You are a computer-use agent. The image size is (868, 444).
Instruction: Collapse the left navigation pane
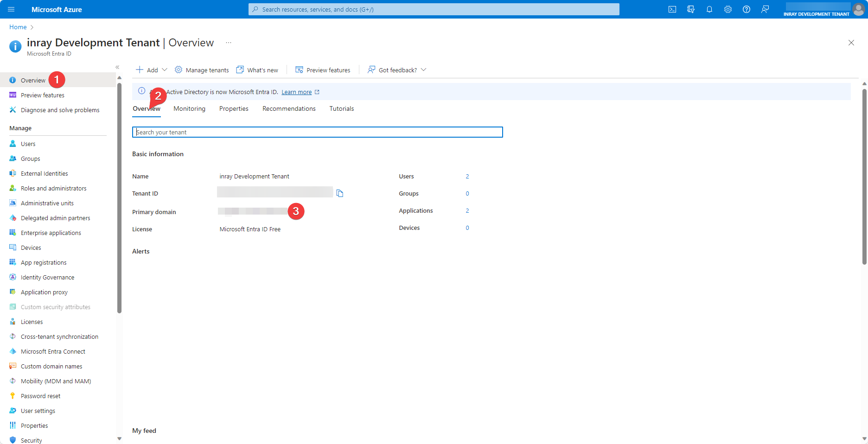(117, 67)
